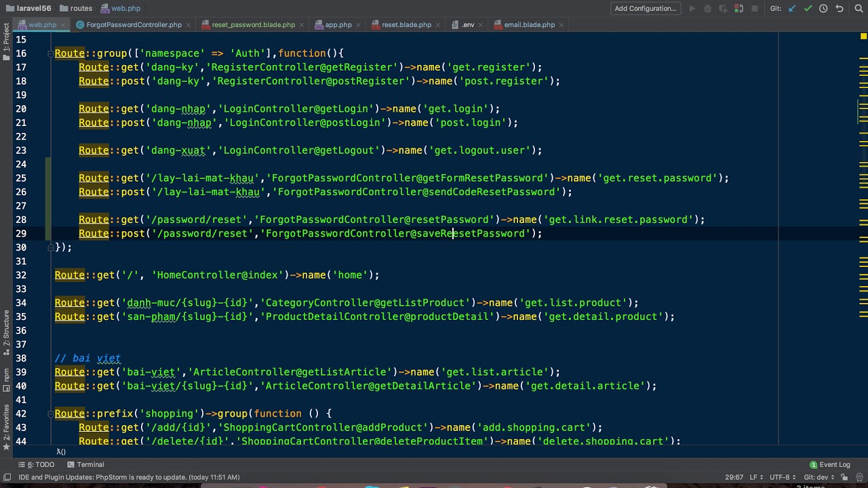Close the ForgotPasswordController.php tab

point(189,25)
